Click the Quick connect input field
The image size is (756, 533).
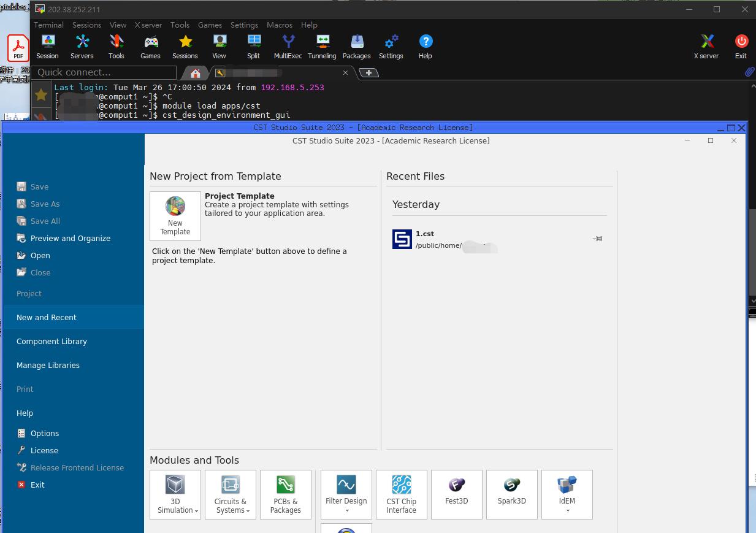[x=104, y=72]
